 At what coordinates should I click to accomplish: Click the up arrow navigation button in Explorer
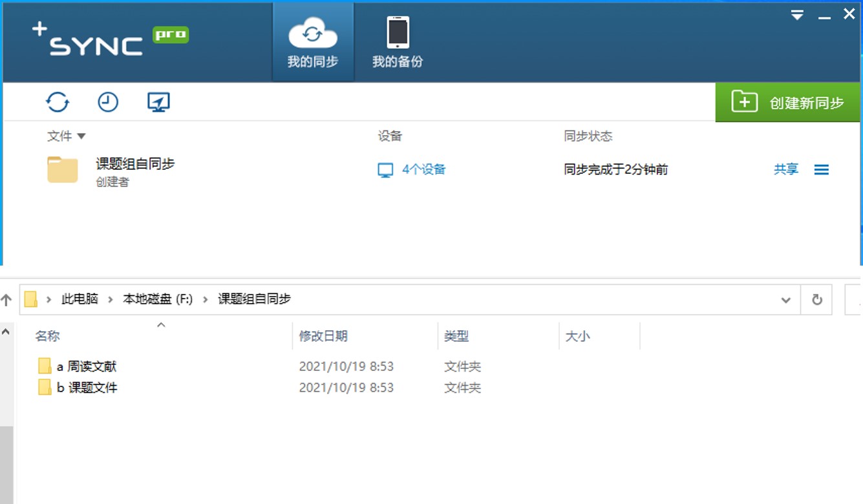pyautogui.click(x=6, y=300)
